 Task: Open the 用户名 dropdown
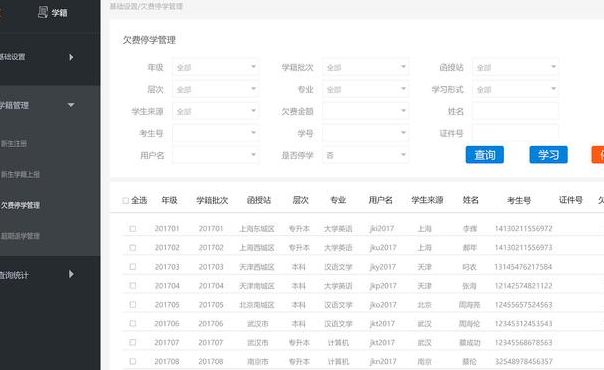[x=215, y=155]
